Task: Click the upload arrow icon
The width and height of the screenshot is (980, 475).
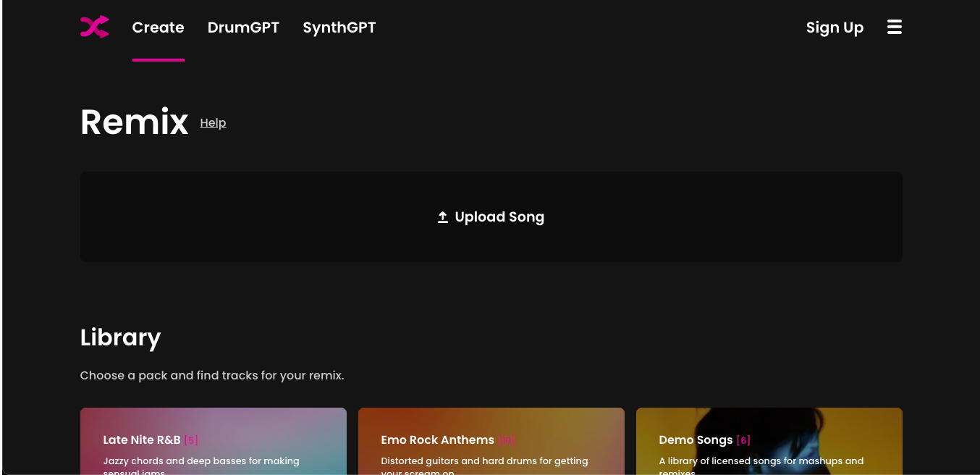Action: 443,217
